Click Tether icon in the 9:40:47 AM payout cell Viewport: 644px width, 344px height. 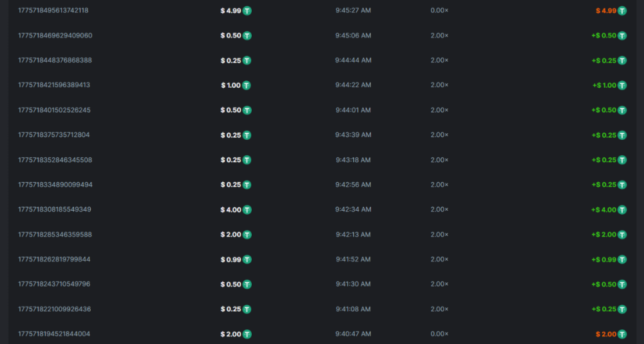[622, 334]
